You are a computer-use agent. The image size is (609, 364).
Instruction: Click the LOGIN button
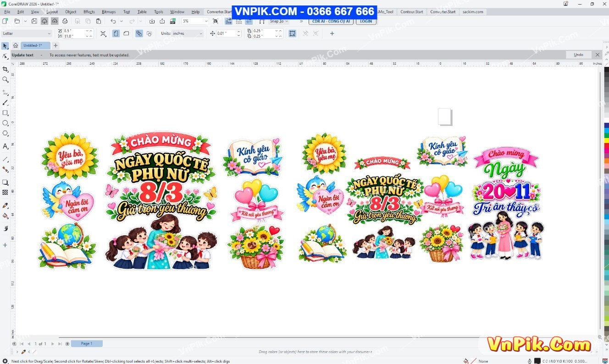pos(365,21)
